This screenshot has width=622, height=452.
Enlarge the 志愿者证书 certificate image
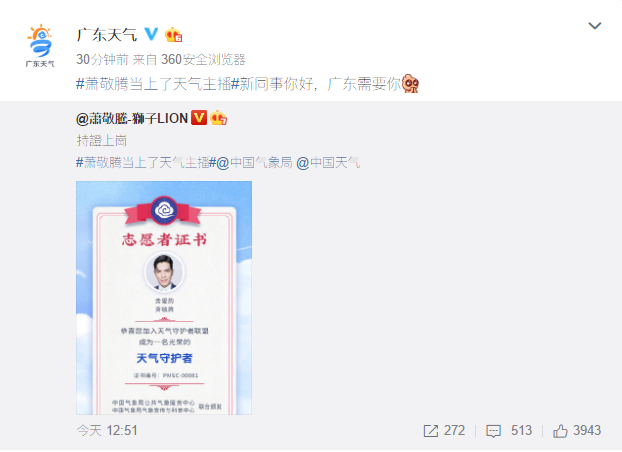pyautogui.click(x=164, y=298)
